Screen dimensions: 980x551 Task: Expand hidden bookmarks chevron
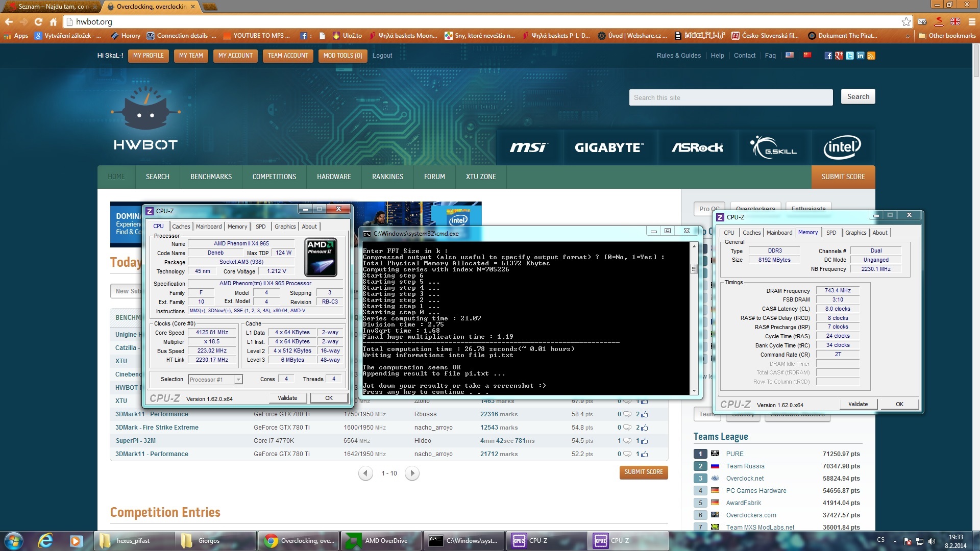(908, 36)
